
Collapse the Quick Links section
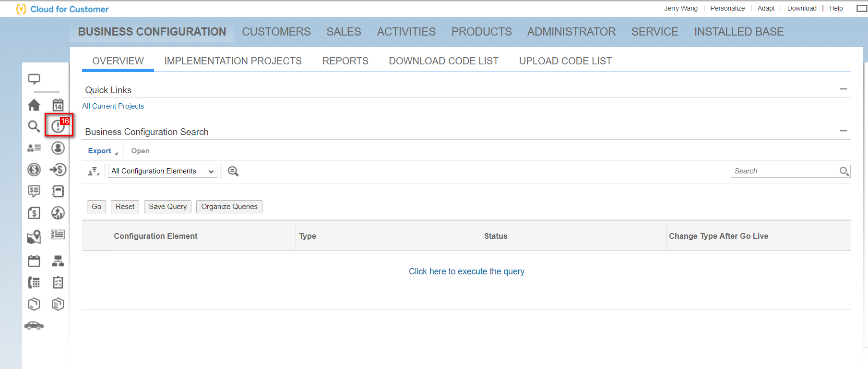click(844, 89)
